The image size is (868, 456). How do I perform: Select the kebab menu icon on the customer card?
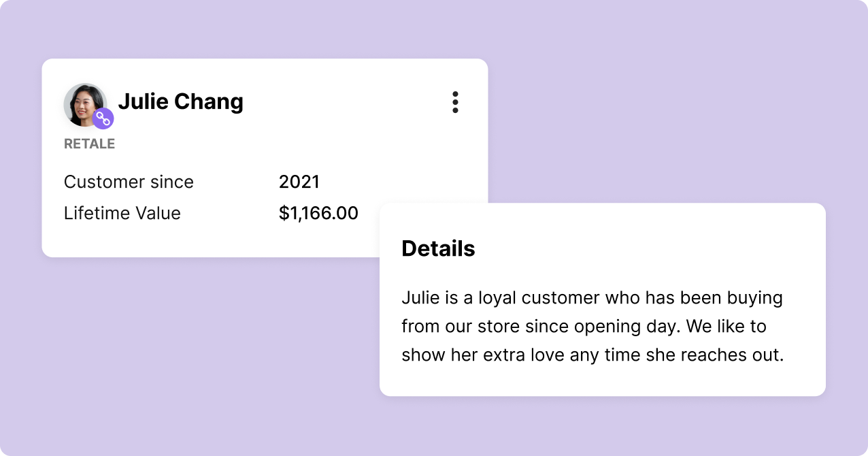(x=454, y=102)
